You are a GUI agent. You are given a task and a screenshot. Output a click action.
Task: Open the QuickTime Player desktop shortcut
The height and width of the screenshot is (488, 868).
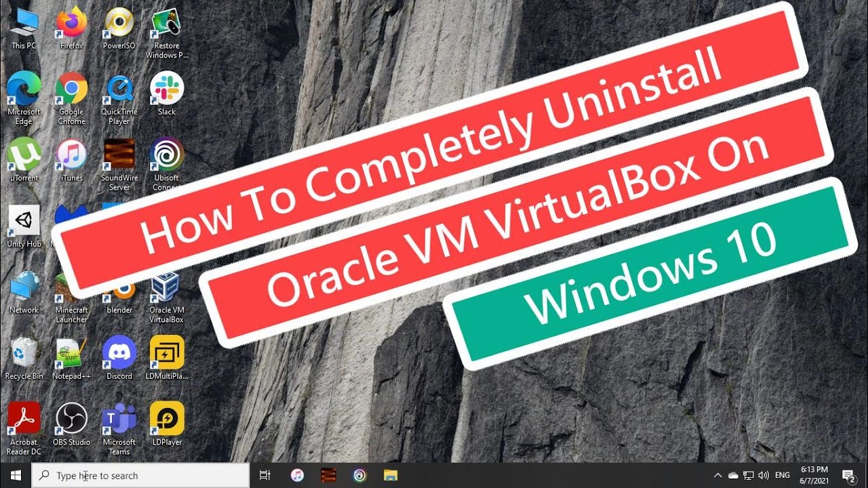[x=119, y=98]
